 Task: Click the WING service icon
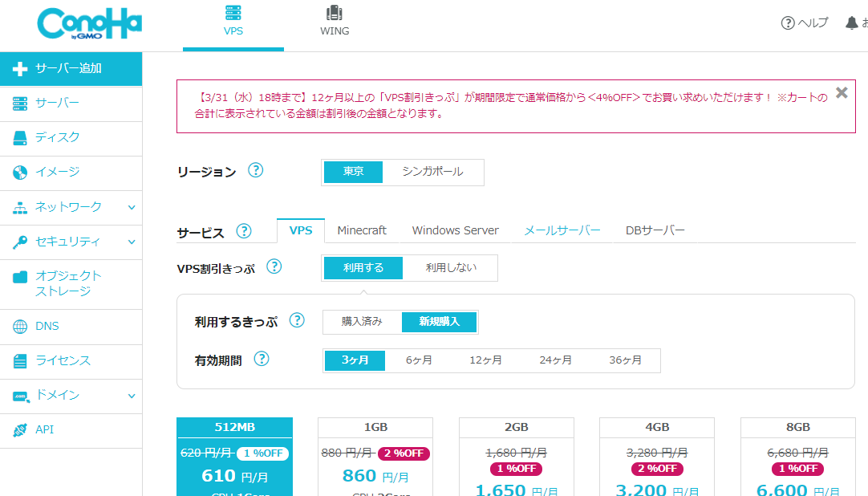335,12
